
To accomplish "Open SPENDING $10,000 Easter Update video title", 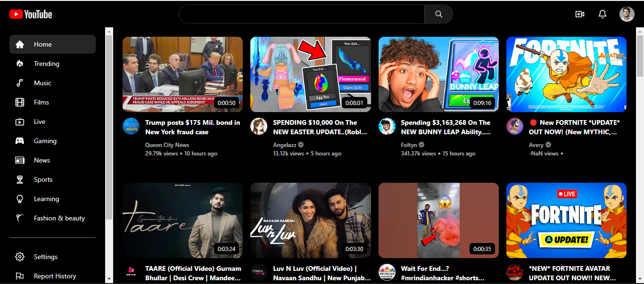I will pyautogui.click(x=321, y=127).
